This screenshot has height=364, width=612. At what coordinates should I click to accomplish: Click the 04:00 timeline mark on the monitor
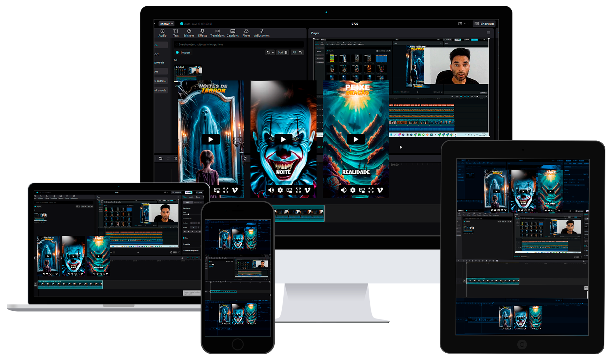395,165
